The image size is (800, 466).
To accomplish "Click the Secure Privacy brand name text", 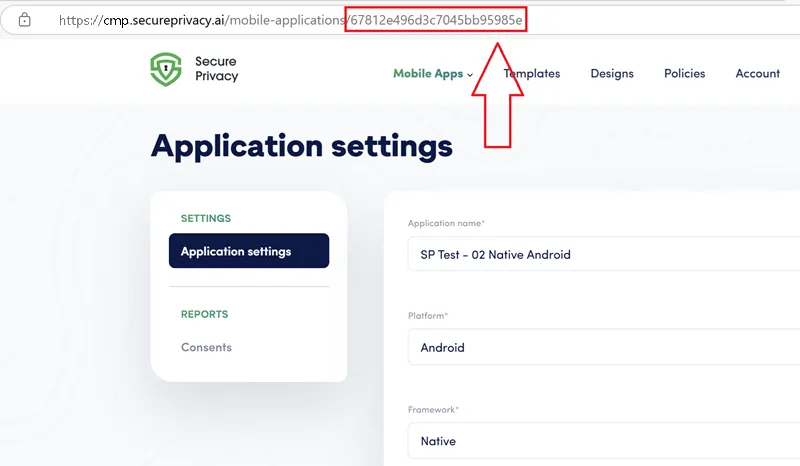I will tap(216, 68).
